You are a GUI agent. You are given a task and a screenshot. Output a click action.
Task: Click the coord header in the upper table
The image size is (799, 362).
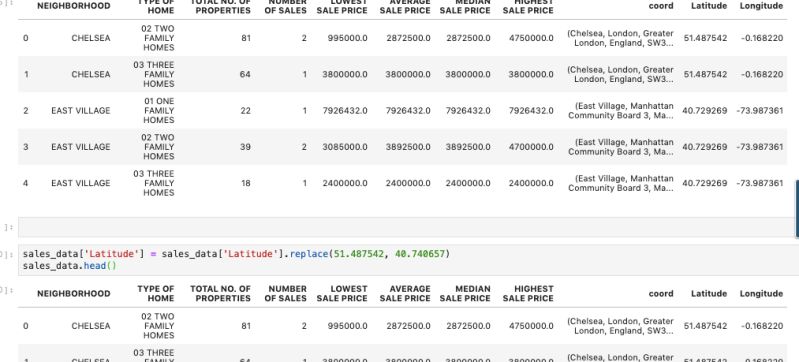661,6
